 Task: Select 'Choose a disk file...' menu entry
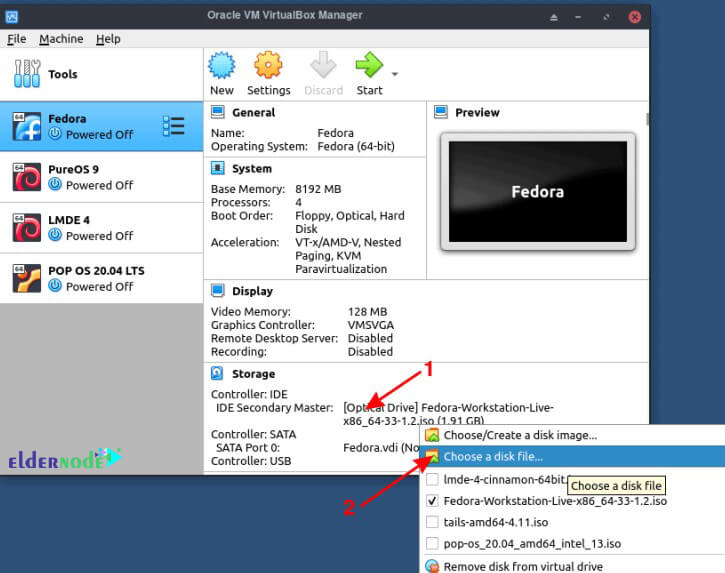(573, 456)
